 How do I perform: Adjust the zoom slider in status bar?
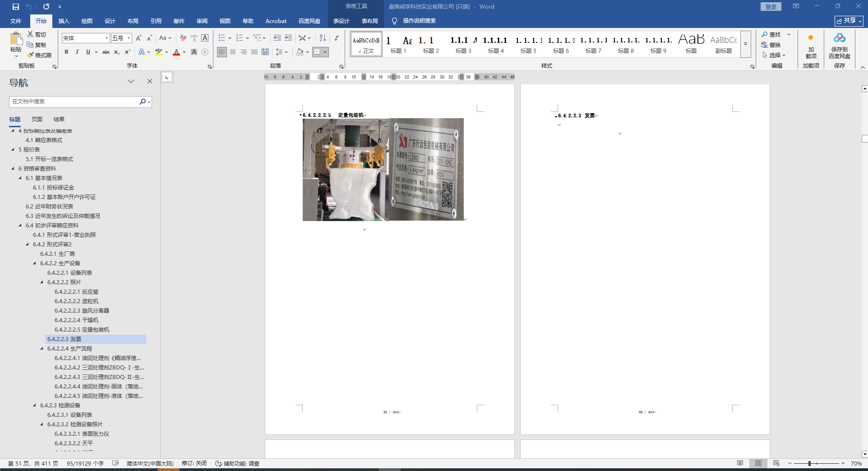click(x=810, y=463)
